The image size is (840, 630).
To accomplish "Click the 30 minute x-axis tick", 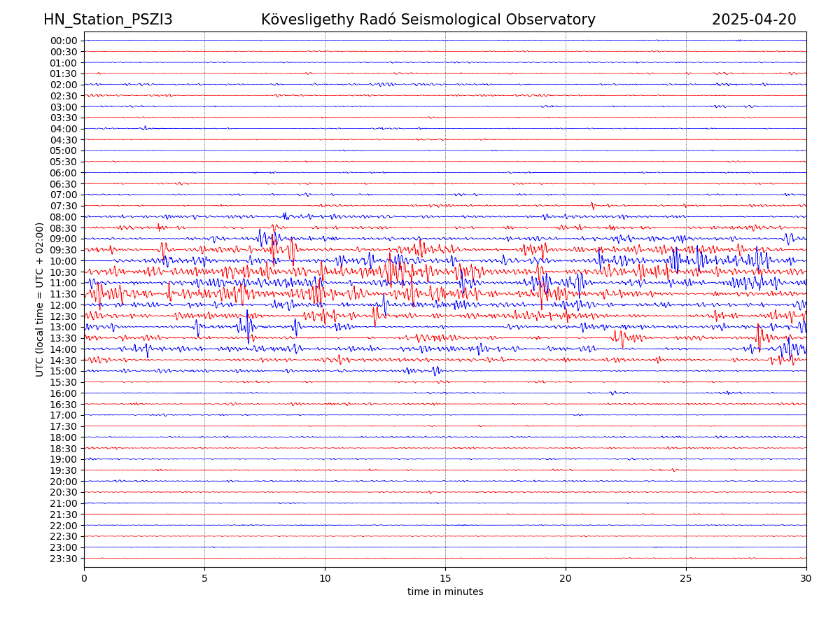I will coord(806,578).
